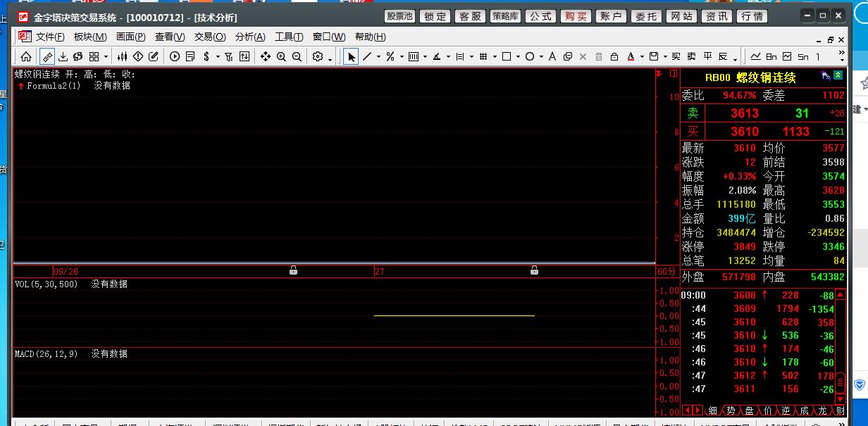Open the 策略库 strategy library button
The image size is (868, 426).
pyautogui.click(x=505, y=16)
